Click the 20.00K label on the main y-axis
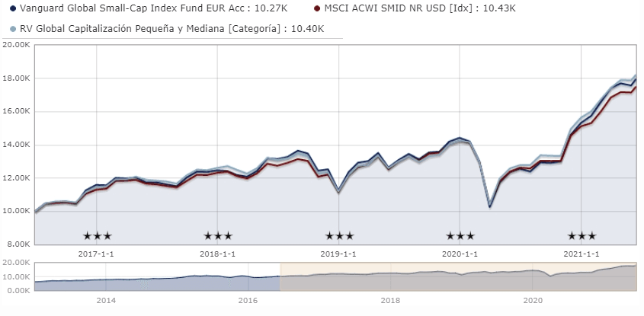The height and width of the screenshot is (316, 644). 15,45
